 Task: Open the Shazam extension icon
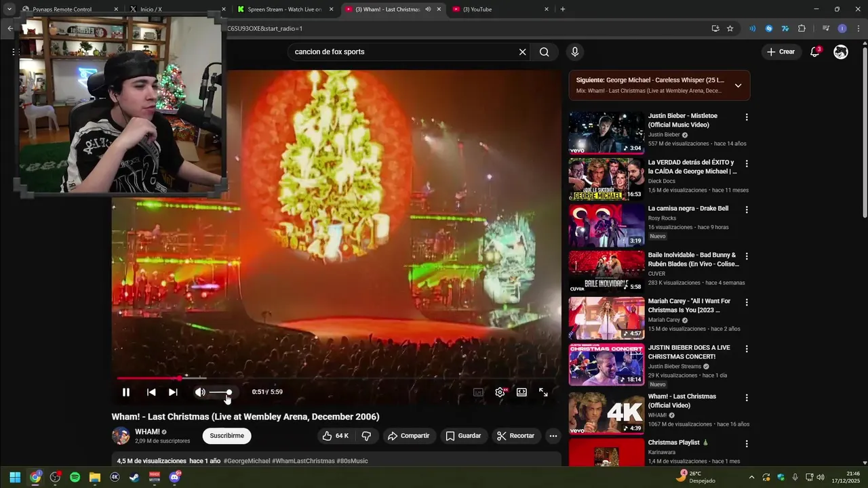click(x=769, y=28)
